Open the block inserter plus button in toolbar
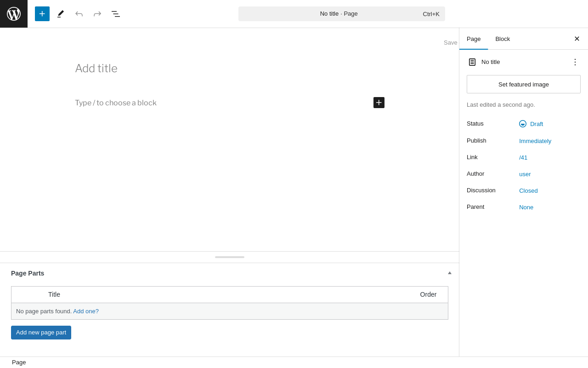 (x=42, y=14)
